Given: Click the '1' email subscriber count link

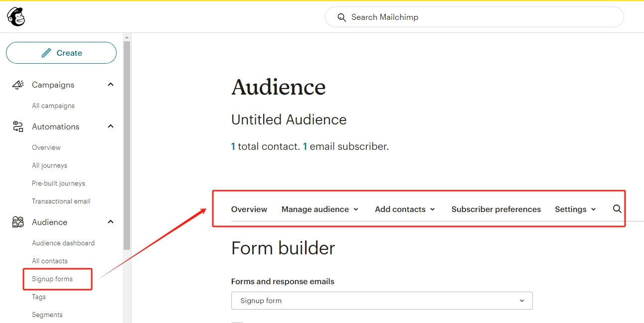Looking at the screenshot, I should point(305,146).
